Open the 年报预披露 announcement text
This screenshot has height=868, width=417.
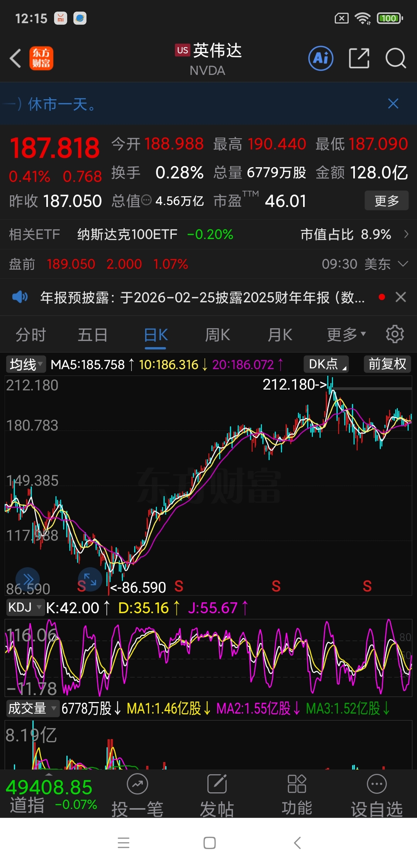click(202, 297)
